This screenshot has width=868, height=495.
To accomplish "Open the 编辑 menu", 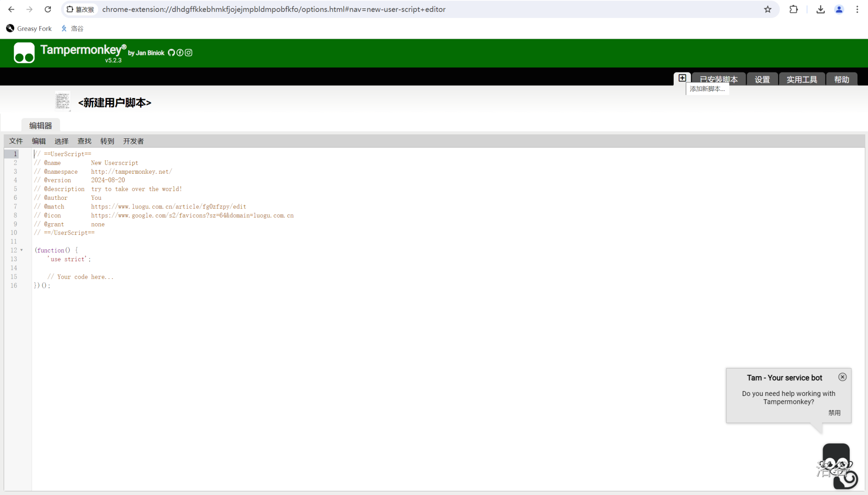I will [x=38, y=141].
